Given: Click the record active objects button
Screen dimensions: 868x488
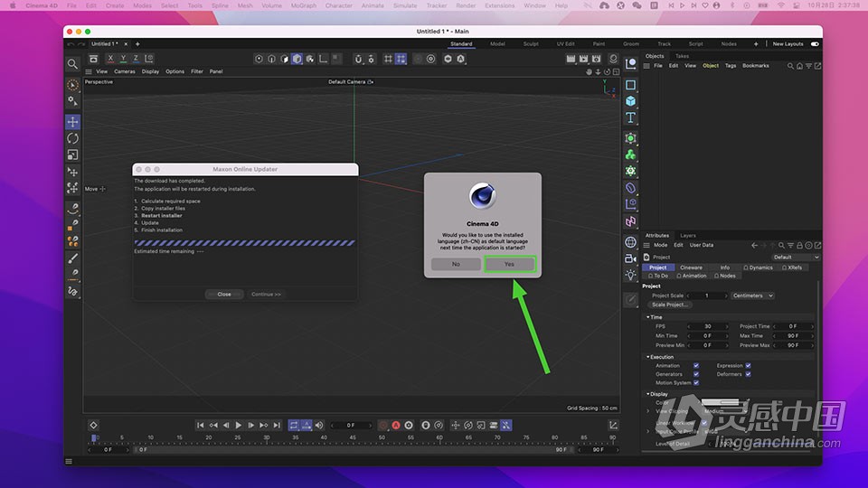Looking at the screenshot, I should point(383,425).
